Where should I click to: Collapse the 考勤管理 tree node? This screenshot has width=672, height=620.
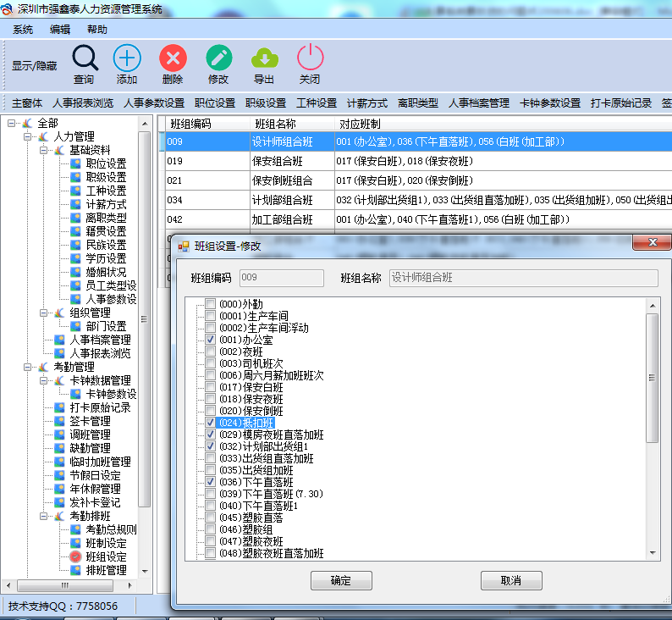point(28,367)
